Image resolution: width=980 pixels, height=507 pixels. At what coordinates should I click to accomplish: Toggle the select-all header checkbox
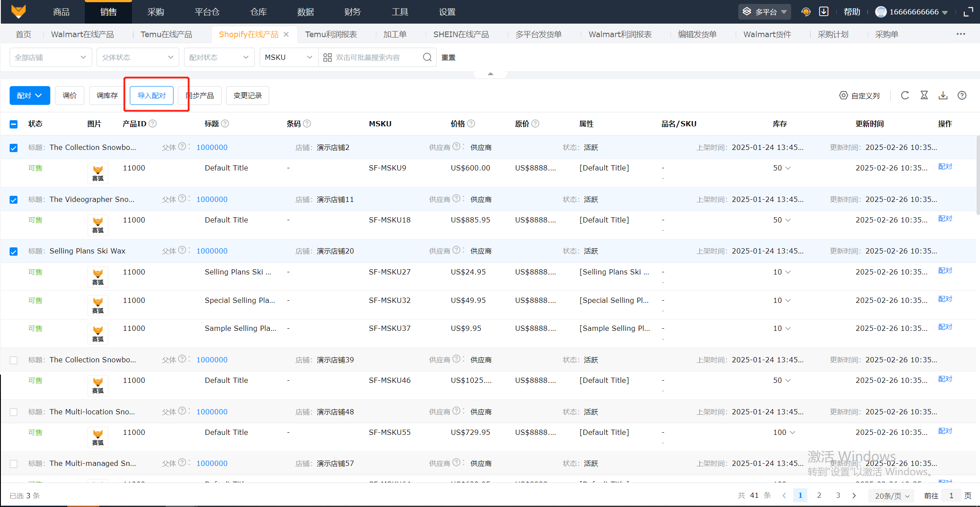click(x=14, y=124)
